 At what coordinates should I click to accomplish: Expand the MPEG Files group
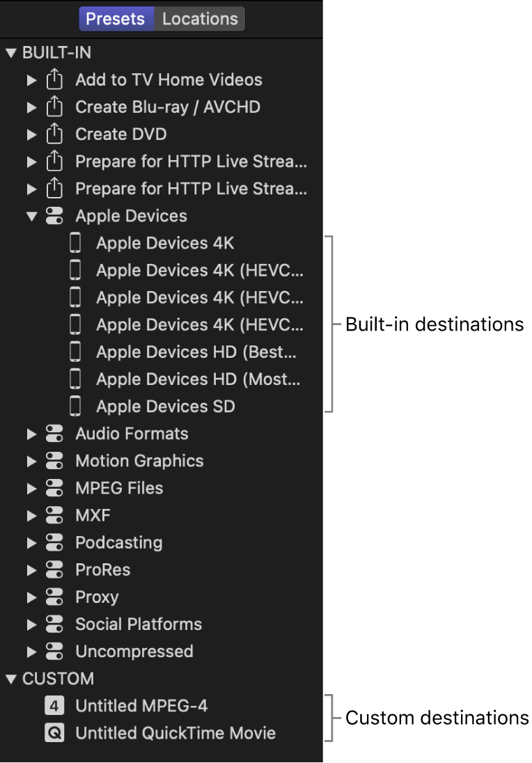(x=32, y=488)
